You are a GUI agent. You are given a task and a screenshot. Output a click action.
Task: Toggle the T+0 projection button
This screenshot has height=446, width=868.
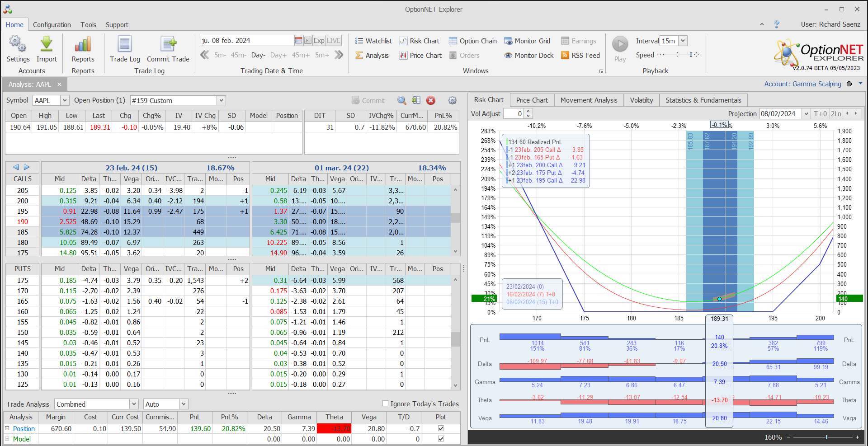820,114
